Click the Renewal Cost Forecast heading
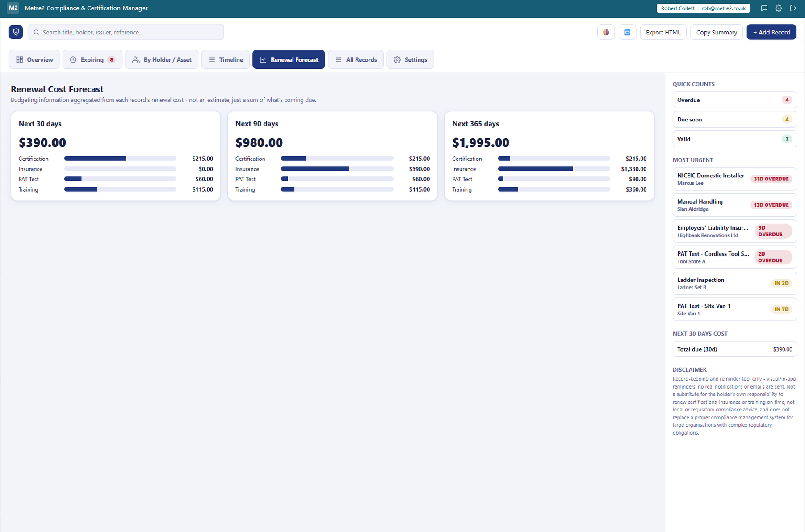805x532 pixels. [x=57, y=89]
